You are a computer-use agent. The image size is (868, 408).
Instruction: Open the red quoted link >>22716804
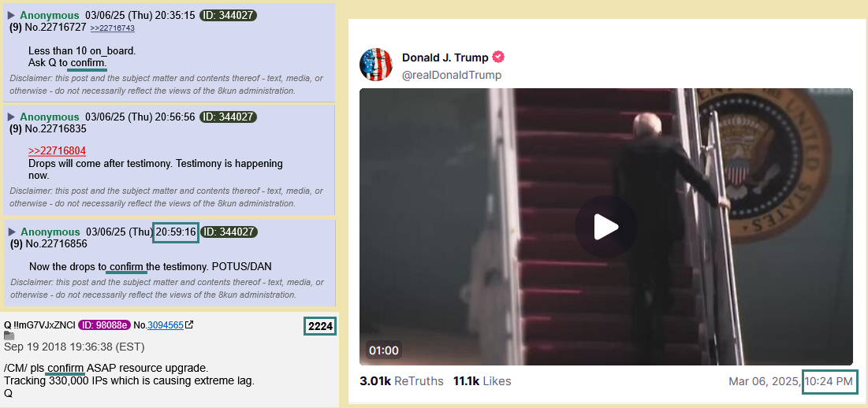[57, 151]
